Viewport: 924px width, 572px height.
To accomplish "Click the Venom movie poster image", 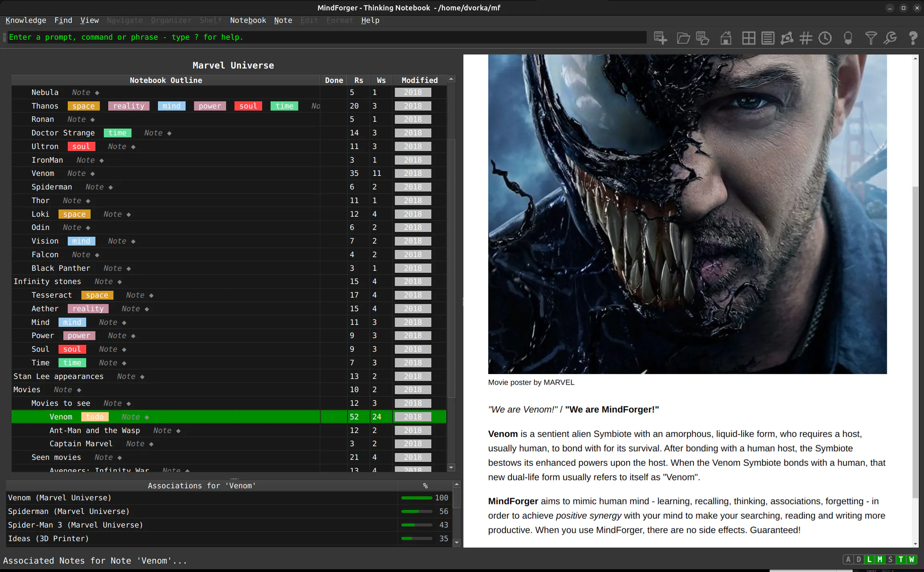I will tap(687, 214).
